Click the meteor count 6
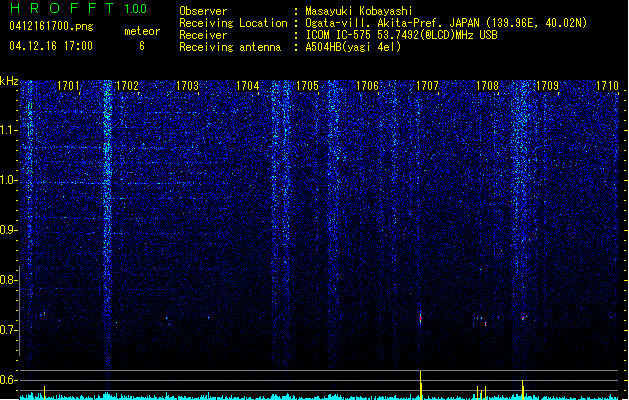 142,46
